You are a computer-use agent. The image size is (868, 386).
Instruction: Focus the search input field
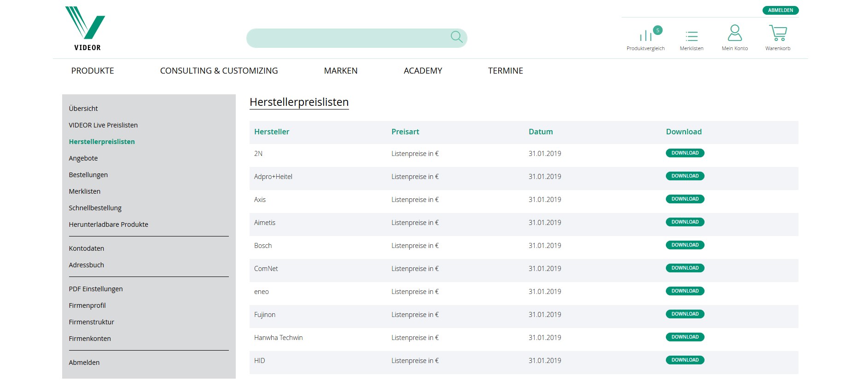(357, 38)
